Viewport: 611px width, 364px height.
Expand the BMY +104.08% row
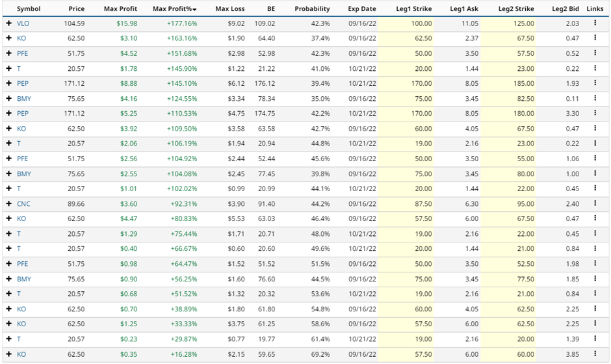pos(9,174)
